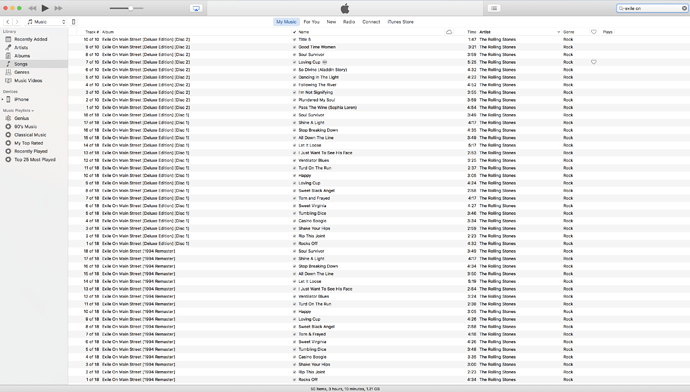Switch to the iTunes Store tab
The width and height of the screenshot is (690, 392).
tap(400, 22)
